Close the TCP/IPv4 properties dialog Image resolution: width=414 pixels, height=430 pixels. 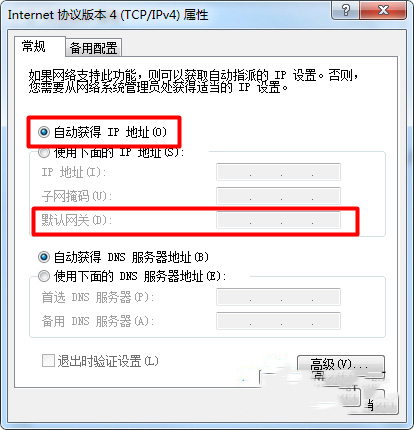pyautogui.click(x=383, y=10)
